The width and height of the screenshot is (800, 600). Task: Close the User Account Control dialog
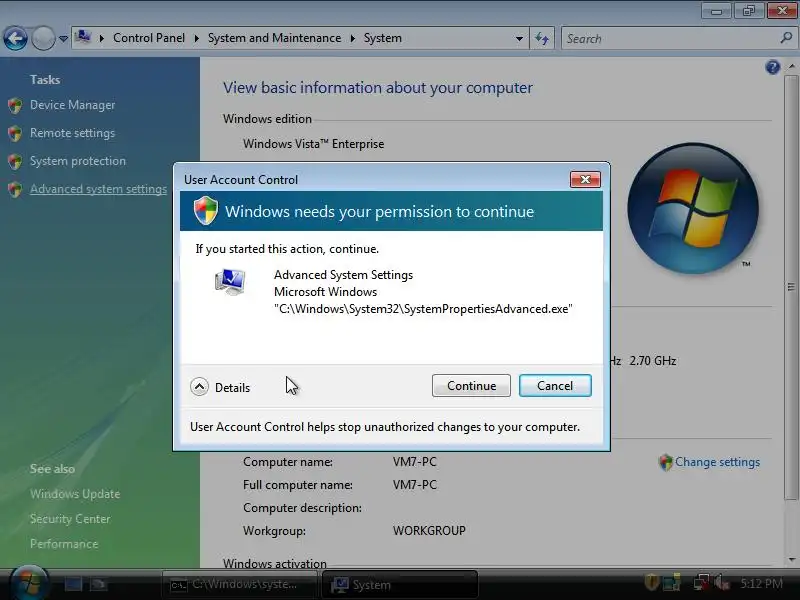pyautogui.click(x=585, y=180)
